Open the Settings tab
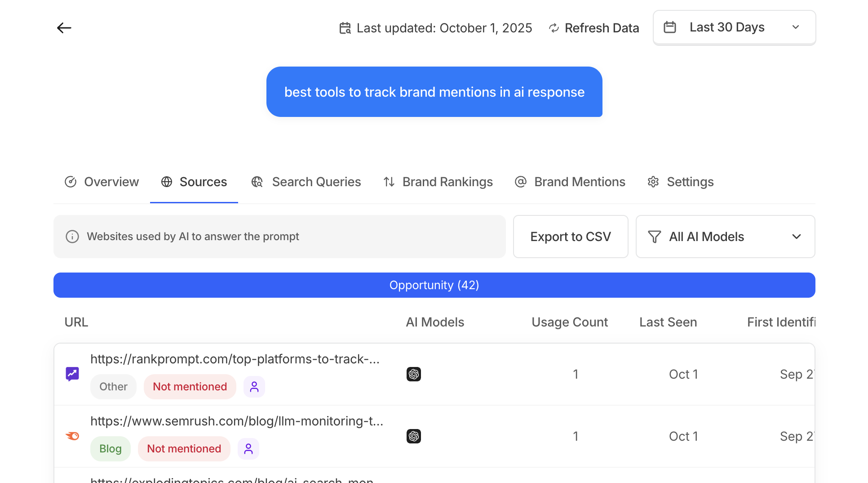The height and width of the screenshot is (483, 868). coord(681,182)
